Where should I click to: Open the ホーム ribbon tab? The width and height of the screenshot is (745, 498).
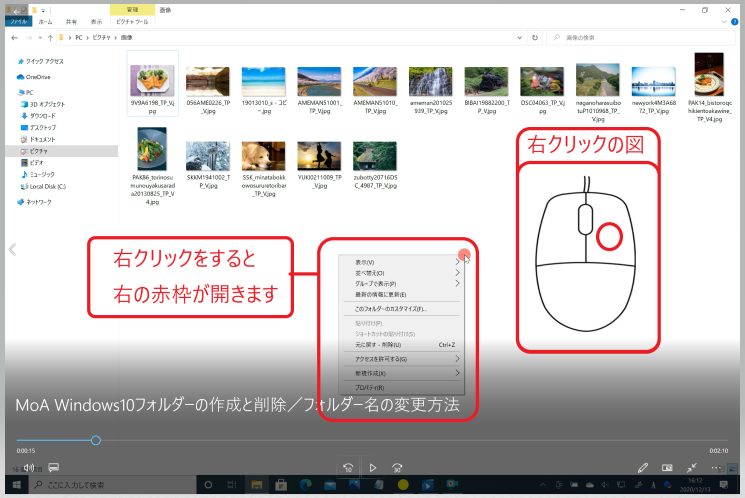45,19
